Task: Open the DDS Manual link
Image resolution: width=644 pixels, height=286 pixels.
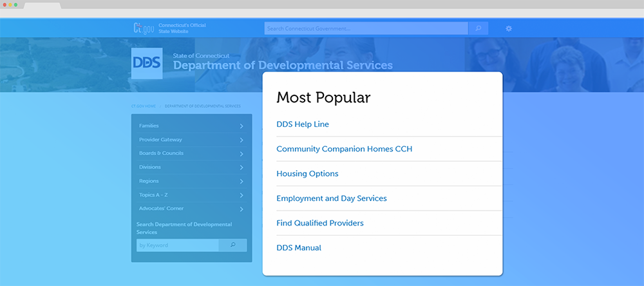Action: pyautogui.click(x=299, y=248)
